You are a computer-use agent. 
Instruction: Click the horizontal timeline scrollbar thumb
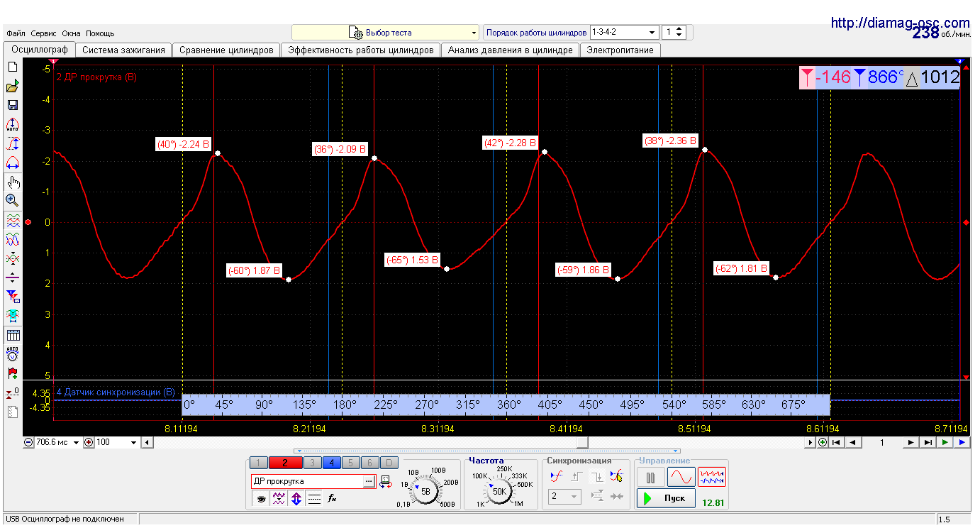pos(581,442)
